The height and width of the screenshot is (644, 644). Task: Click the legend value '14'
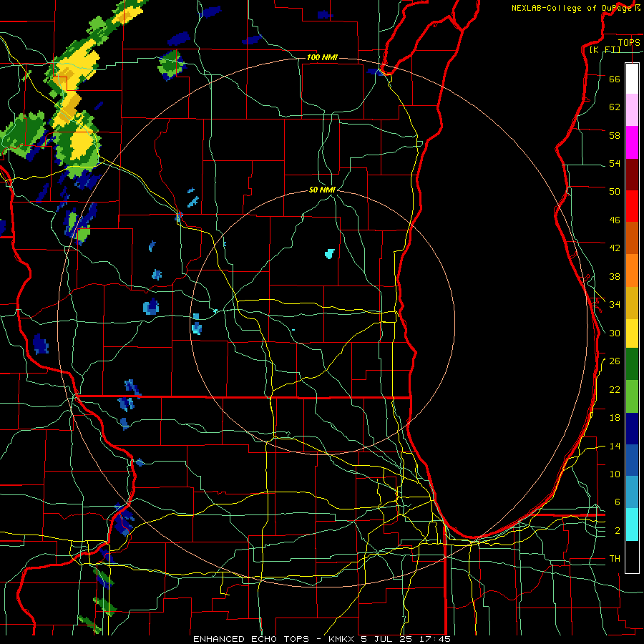coord(615,446)
